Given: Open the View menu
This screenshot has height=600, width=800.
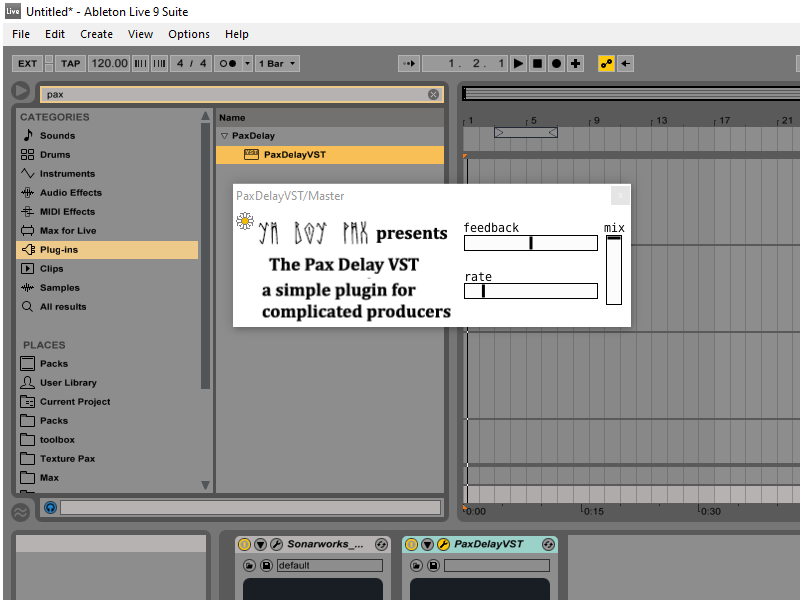Looking at the screenshot, I should click(140, 34).
